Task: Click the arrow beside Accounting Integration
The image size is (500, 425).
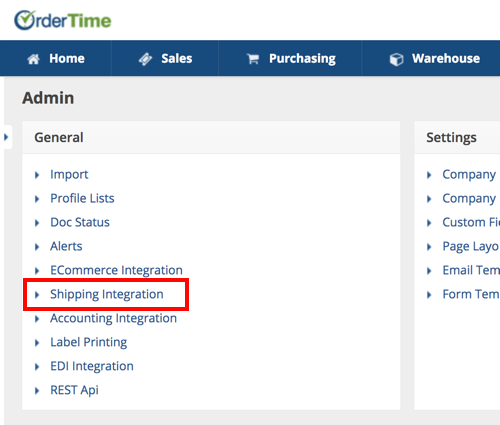Action: click(37, 319)
